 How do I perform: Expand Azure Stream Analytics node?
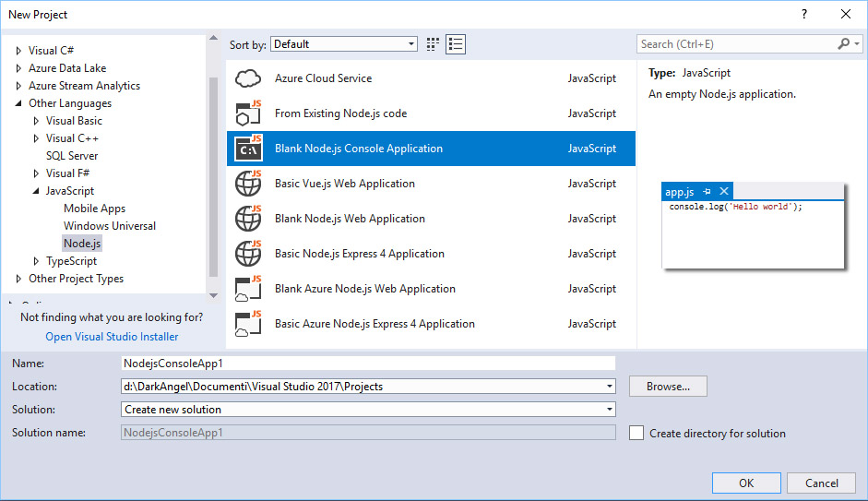18,86
